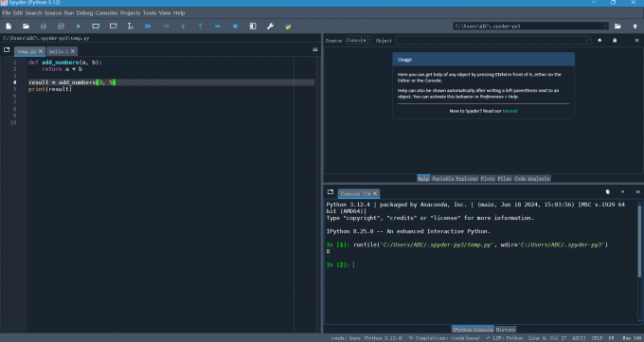The height and width of the screenshot is (342, 644).
Task: Select the IPython Console bottom tab
Action: coord(473,330)
